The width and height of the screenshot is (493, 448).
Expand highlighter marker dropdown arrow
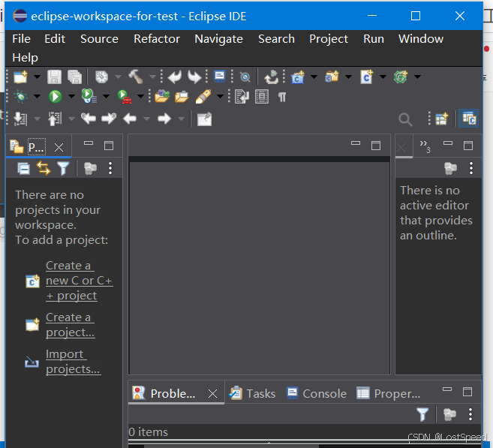click(220, 97)
